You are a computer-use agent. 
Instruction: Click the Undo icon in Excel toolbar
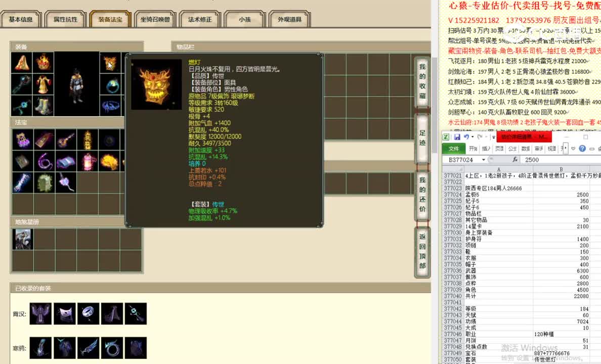pyautogui.click(x=466, y=136)
